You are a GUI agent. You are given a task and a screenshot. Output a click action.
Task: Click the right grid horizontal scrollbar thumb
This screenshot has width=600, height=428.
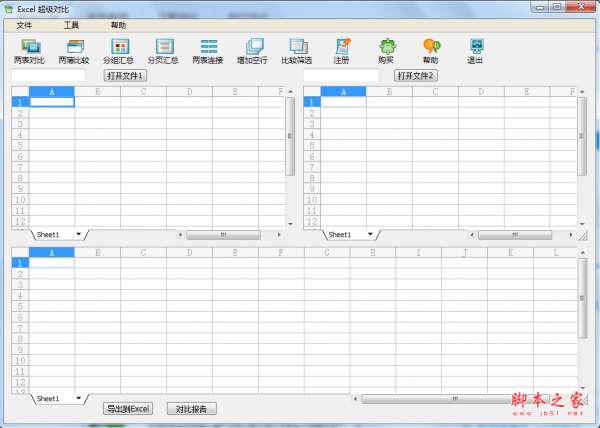click(x=515, y=234)
